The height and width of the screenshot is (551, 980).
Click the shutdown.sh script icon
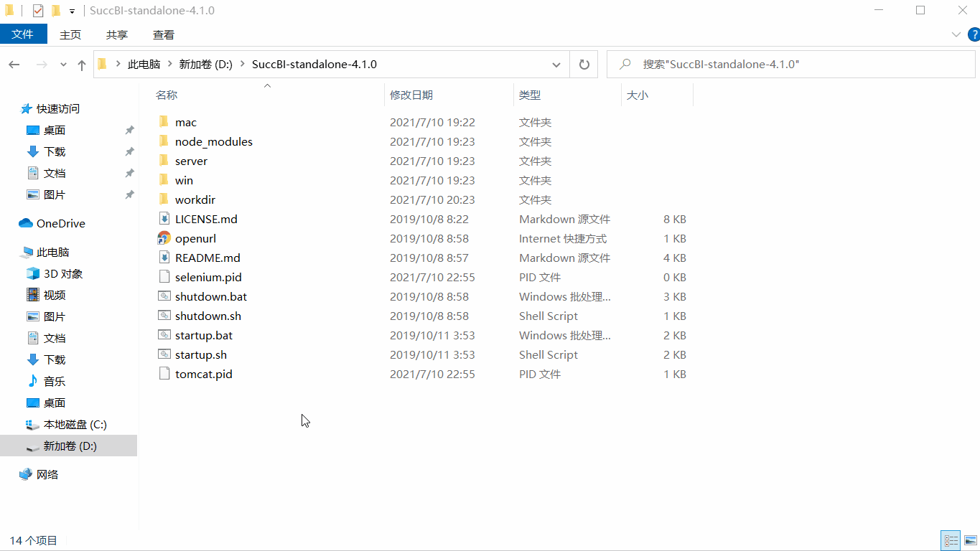164,316
